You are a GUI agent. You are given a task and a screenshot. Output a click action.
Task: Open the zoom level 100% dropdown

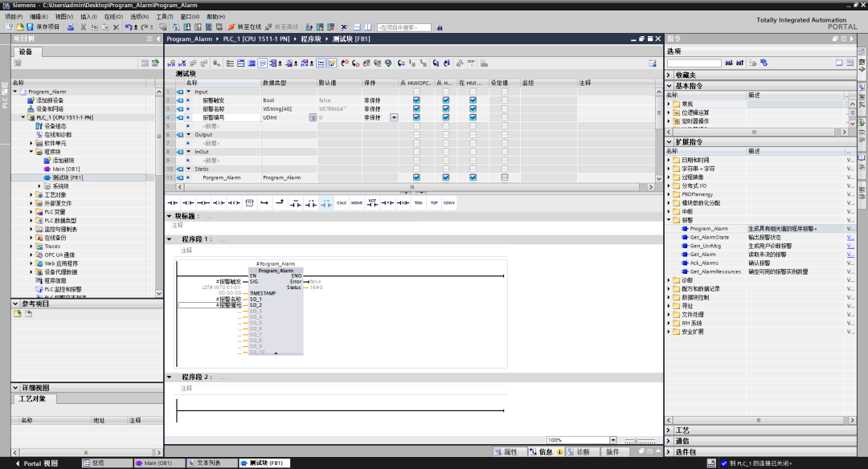613,440
